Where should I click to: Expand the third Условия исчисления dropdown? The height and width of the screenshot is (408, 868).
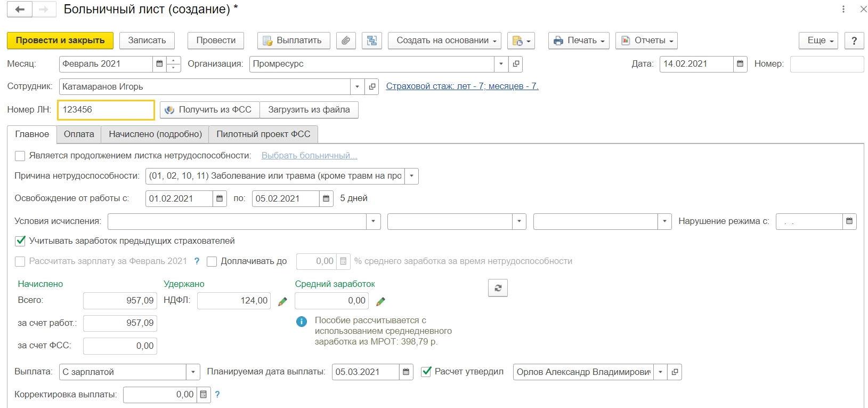point(664,221)
